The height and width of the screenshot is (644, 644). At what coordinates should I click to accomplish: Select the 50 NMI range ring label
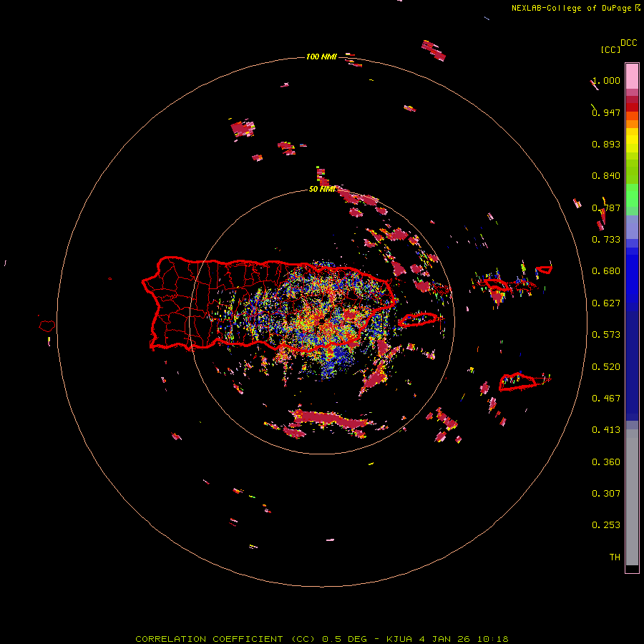(x=322, y=189)
